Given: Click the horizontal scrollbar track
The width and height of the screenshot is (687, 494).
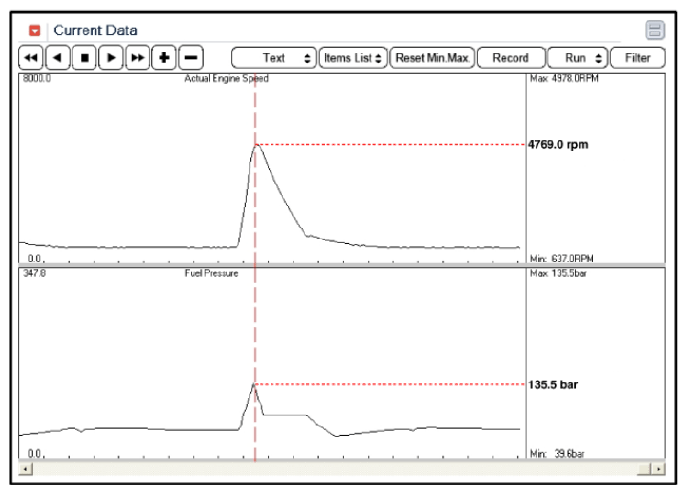Looking at the screenshot, I should pyautogui.click(x=340, y=468).
